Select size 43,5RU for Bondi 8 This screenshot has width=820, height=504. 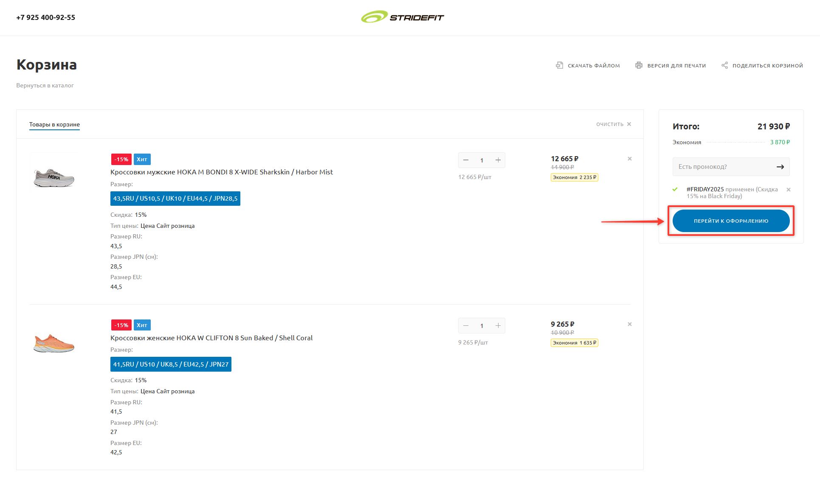click(175, 199)
